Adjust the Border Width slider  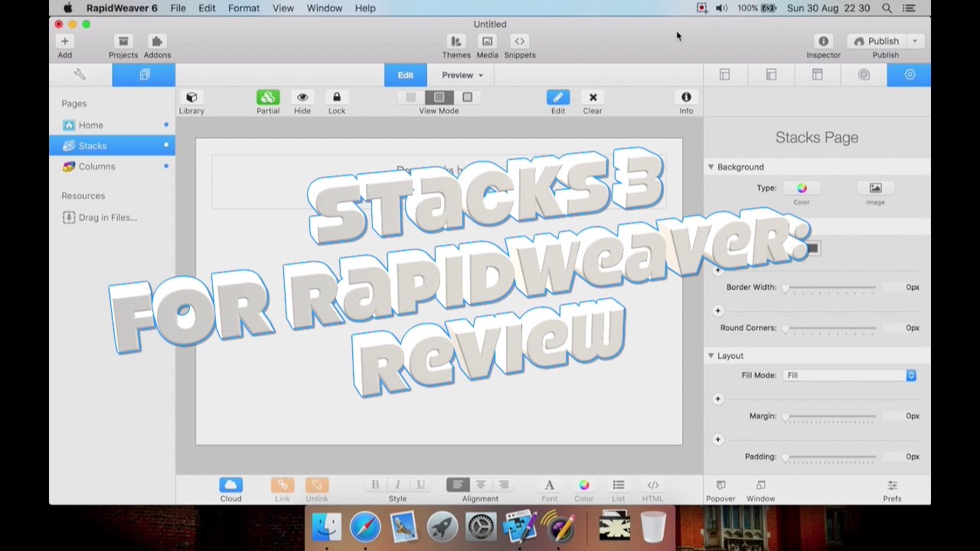pos(830,288)
